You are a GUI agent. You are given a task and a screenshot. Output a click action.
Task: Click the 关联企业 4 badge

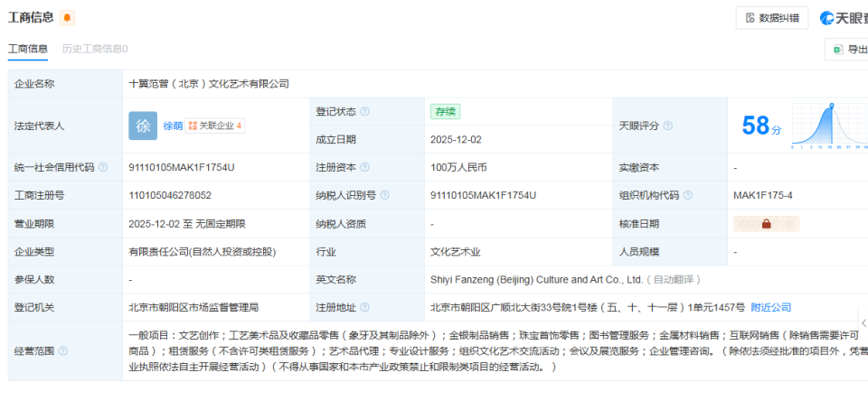tap(215, 126)
